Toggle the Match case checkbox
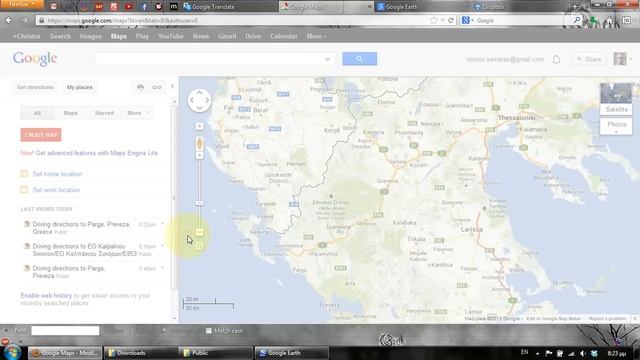 209,331
